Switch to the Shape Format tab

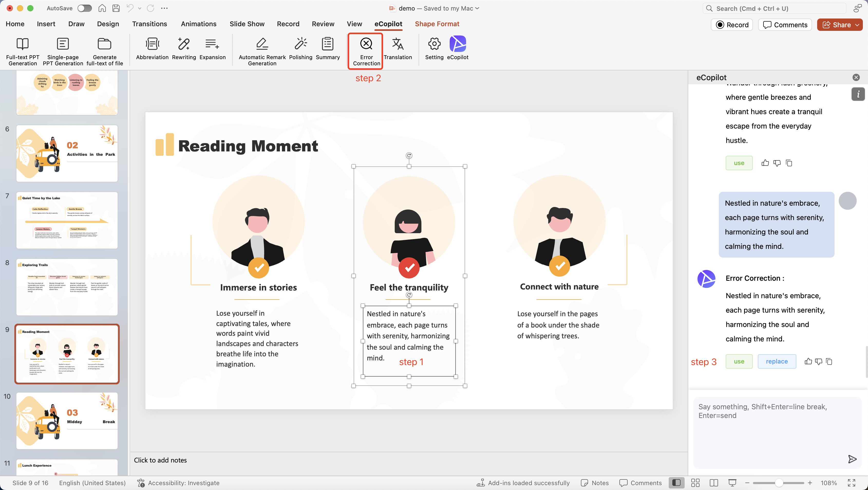click(x=437, y=24)
